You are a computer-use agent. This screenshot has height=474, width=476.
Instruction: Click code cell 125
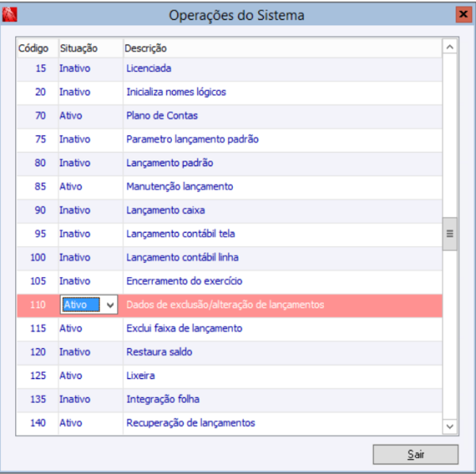tap(38, 376)
